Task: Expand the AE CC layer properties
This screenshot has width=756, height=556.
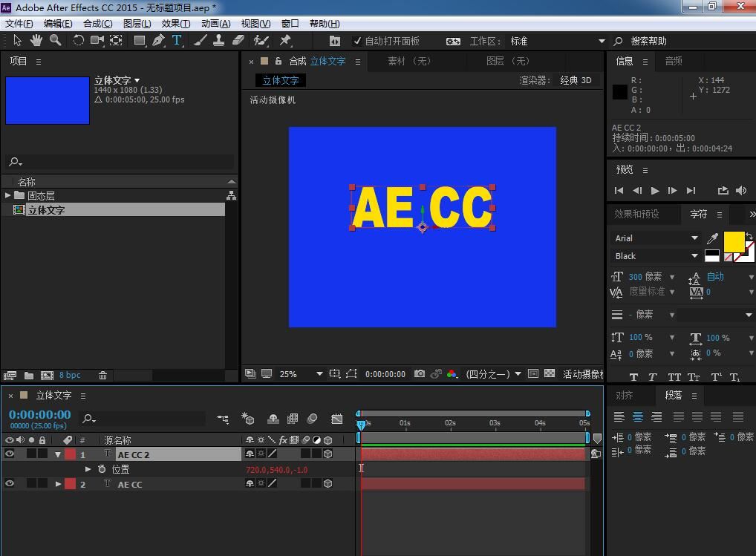Action: click(x=58, y=484)
